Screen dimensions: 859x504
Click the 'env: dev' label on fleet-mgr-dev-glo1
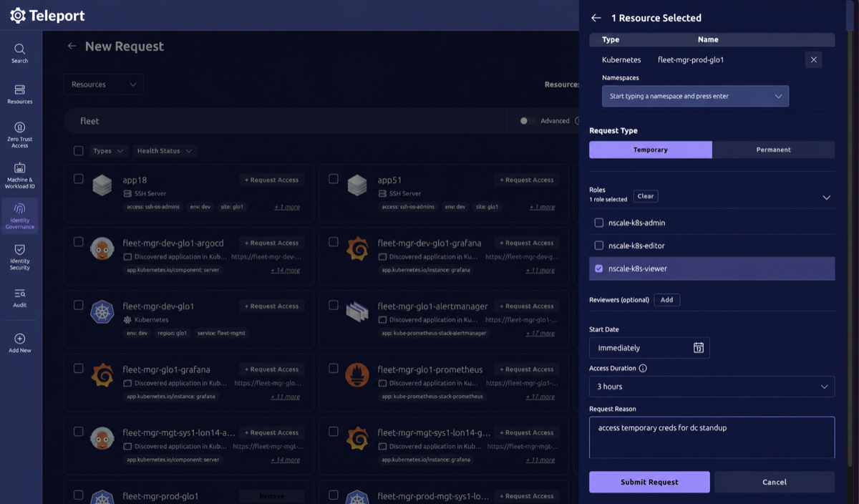click(x=137, y=333)
